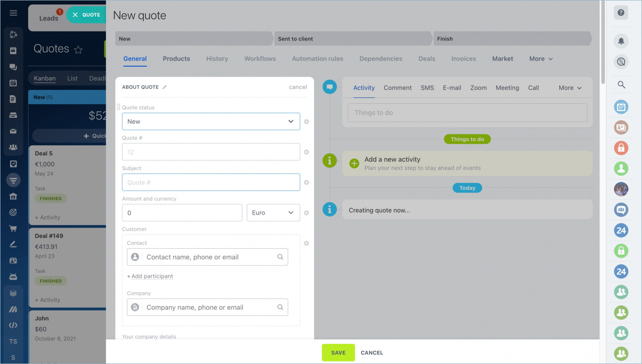Favorite the Quotes page with star icon

[x=78, y=49]
